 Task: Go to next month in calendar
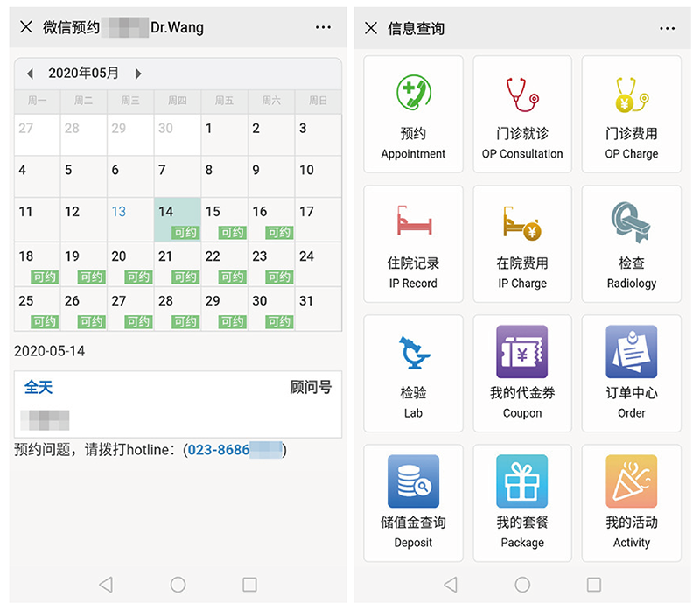tap(138, 74)
